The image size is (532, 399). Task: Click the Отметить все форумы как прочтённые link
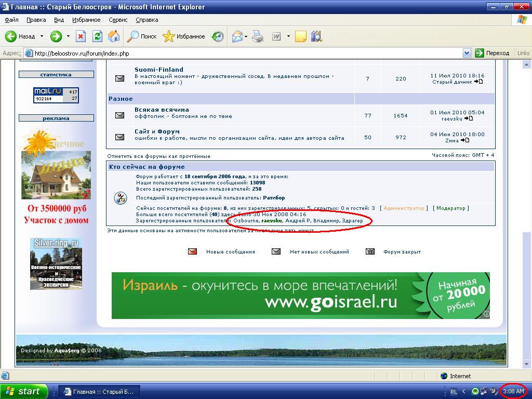click(x=158, y=156)
